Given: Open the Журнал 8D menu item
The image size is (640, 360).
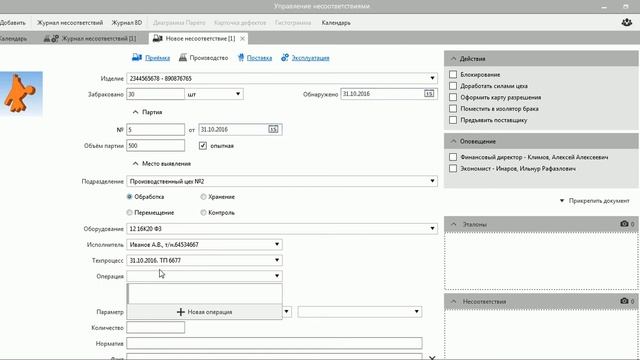Looking at the screenshot, I should point(127,23).
